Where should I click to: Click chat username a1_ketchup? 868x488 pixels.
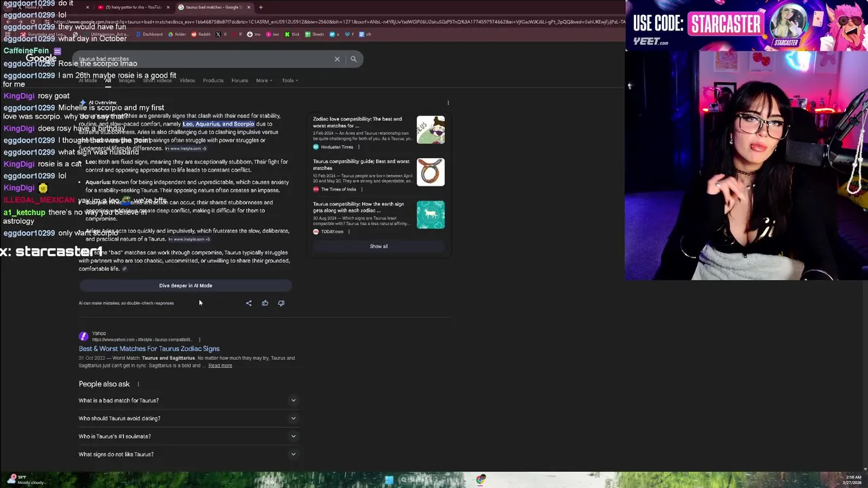click(24, 213)
